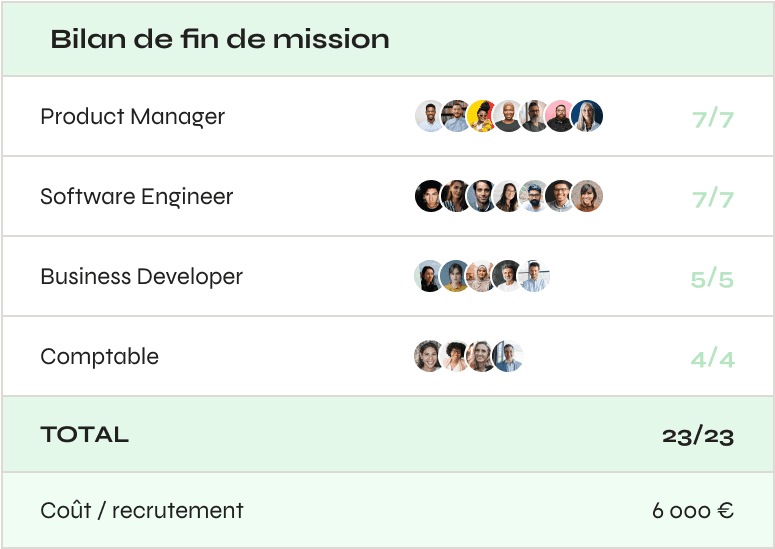The width and height of the screenshot is (775, 549).
Task: Open the Software Engineer row label
Action: coord(136,196)
